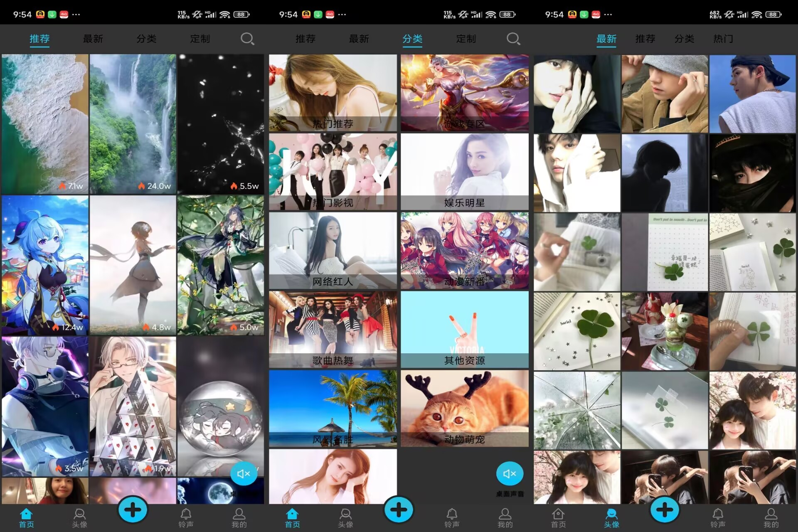
Task: Open 铃声 bell icon on leftmost screen
Action: 186,517
